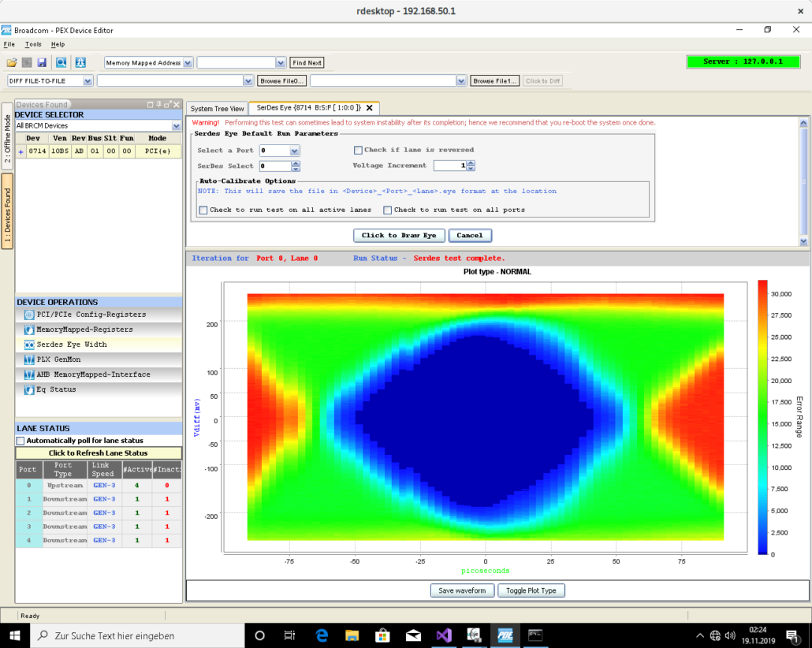Expand the All BRCM Devices dropdown

177,126
